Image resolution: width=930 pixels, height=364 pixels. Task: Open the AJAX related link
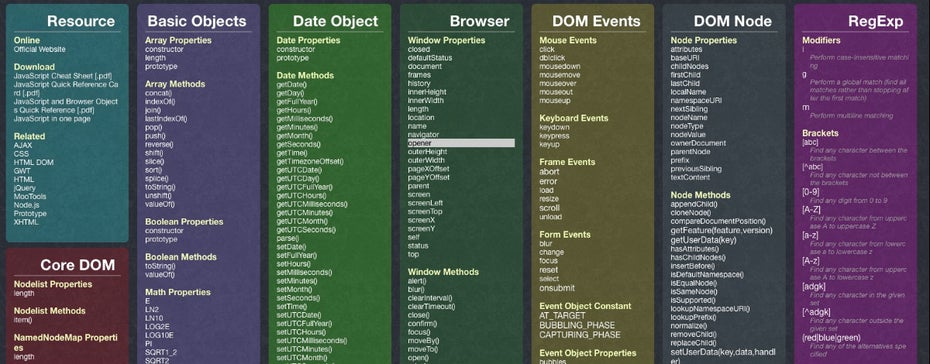23,145
